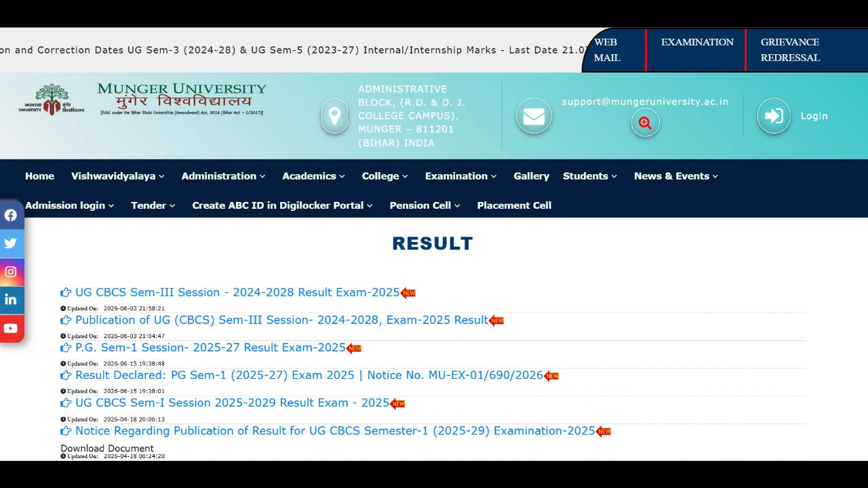Expand the College dropdown menu
Viewport: 868px width, 488px height.
(384, 176)
